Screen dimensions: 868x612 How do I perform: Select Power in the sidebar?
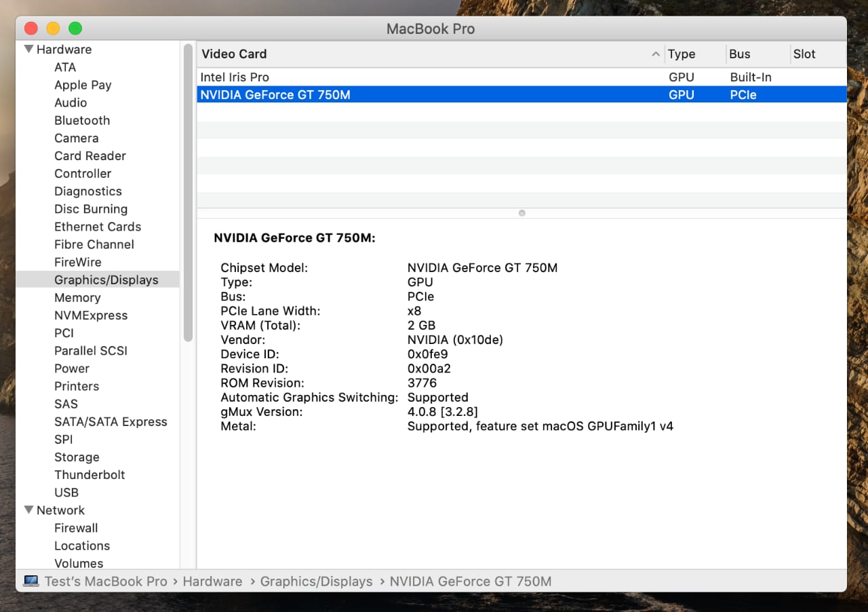pyautogui.click(x=72, y=368)
